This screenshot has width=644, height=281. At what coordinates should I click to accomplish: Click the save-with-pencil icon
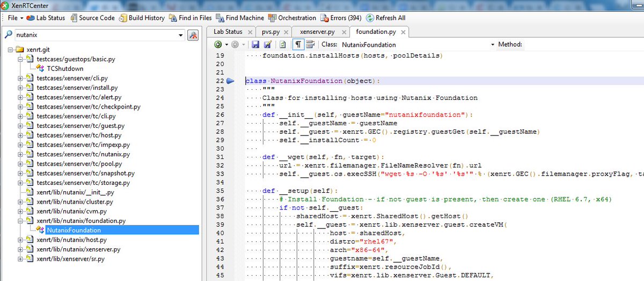click(267, 45)
